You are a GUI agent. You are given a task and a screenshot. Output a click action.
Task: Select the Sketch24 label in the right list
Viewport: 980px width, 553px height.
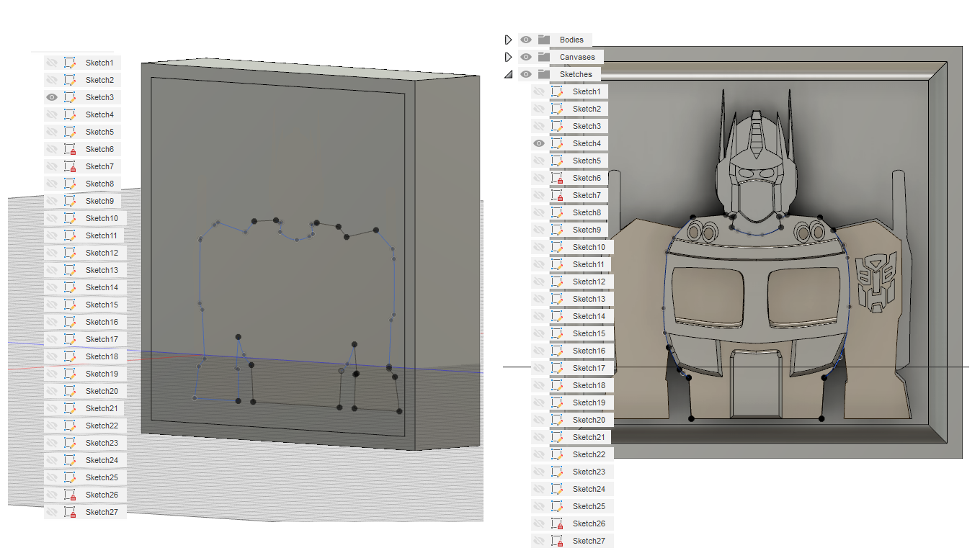pos(589,489)
